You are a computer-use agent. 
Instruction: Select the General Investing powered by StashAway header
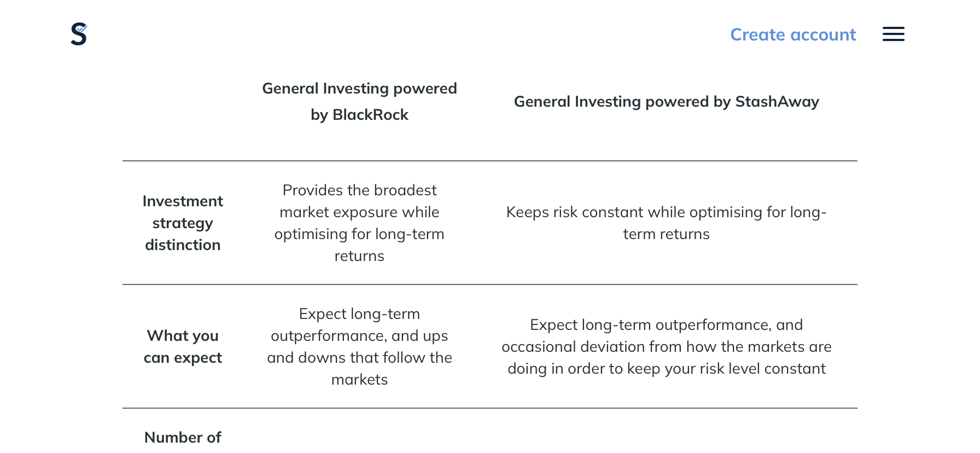click(x=666, y=102)
